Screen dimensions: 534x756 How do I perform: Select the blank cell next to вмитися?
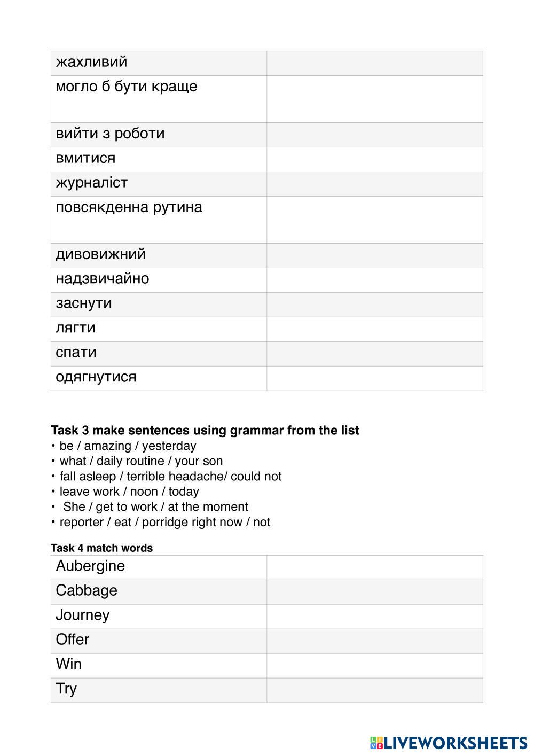374,159
